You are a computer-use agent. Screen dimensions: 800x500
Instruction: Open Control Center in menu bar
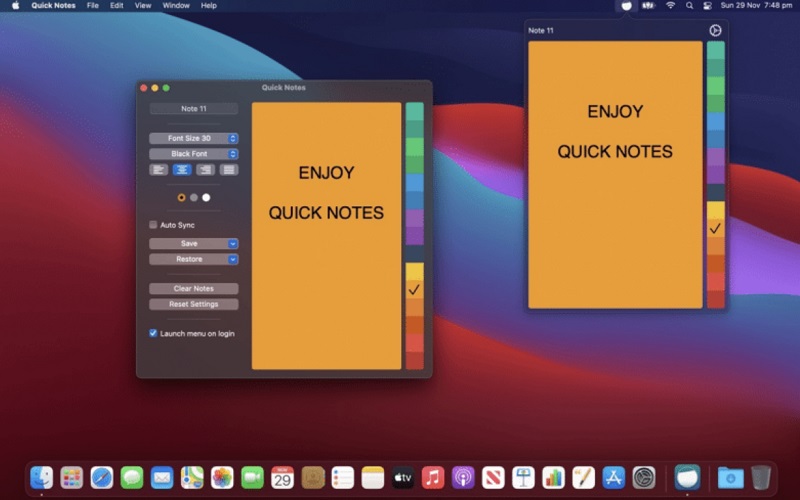tap(707, 6)
